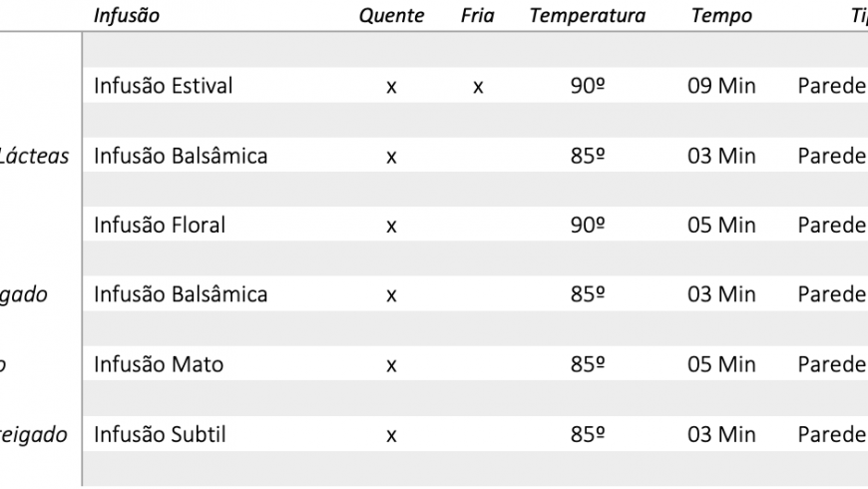Click the Lácteas row label

36,156
